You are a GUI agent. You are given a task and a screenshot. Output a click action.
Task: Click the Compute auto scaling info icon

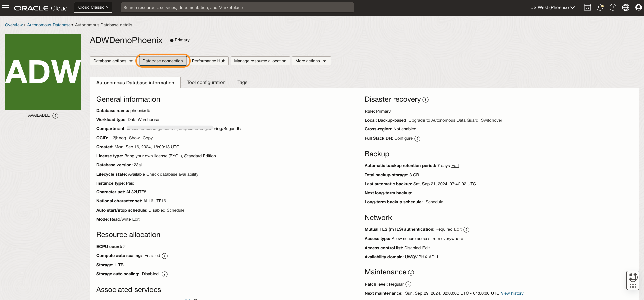pyautogui.click(x=165, y=256)
